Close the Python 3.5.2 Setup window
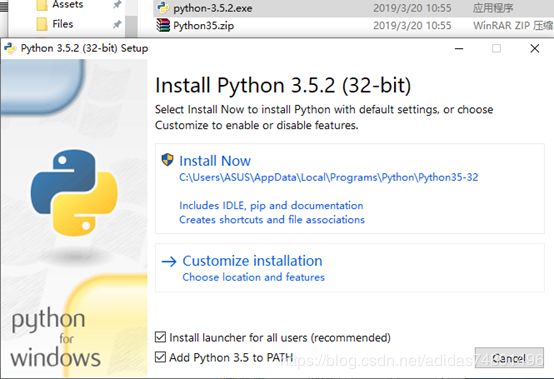The height and width of the screenshot is (379, 554). coord(535,48)
